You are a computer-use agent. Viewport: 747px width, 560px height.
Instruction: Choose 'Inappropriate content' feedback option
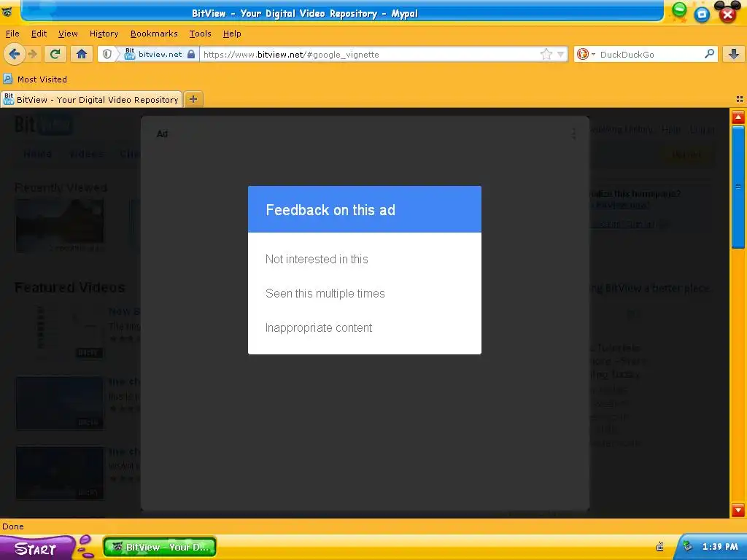point(319,327)
